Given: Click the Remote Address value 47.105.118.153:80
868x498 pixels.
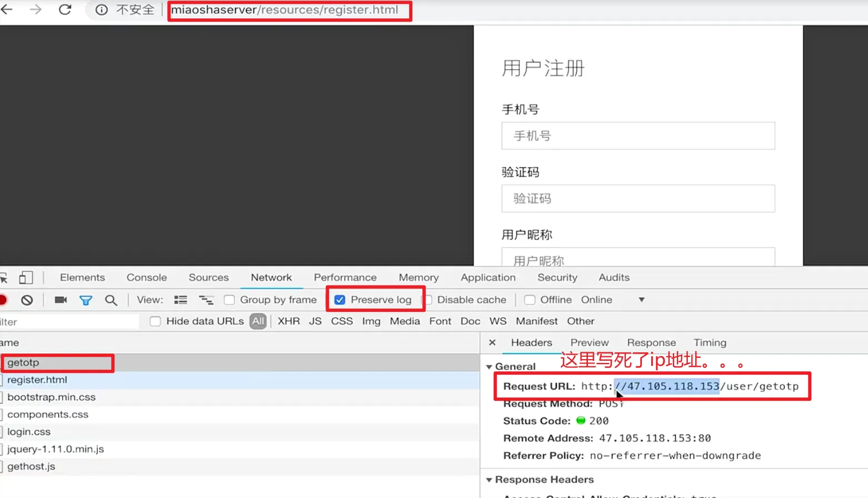Looking at the screenshot, I should (x=655, y=439).
